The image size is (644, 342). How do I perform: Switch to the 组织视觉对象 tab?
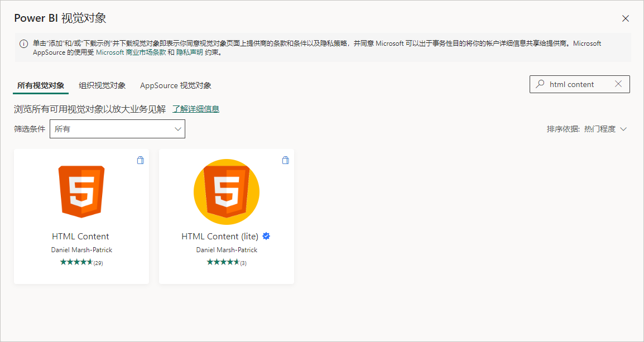[102, 85]
